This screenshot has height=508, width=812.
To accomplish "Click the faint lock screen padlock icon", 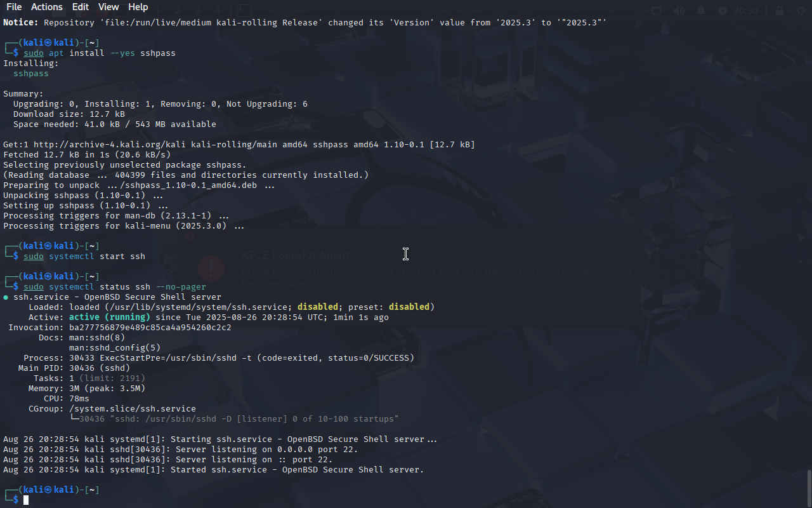I will [780, 11].
